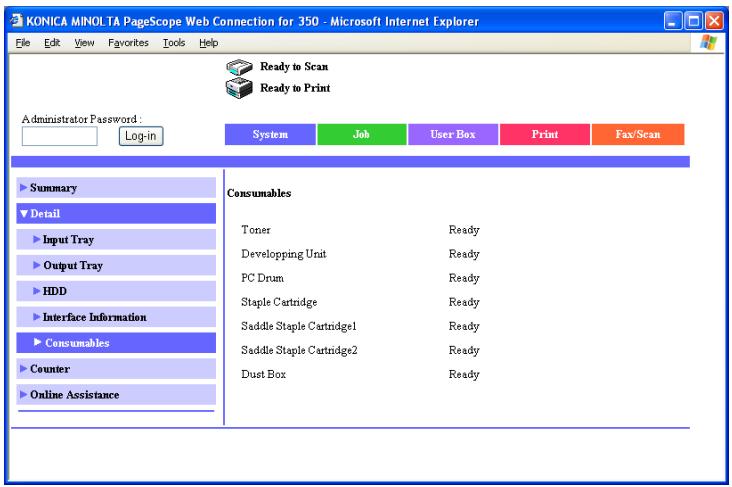
Task: Click the Ready to Scan text
Action: [x=294, y=67]
